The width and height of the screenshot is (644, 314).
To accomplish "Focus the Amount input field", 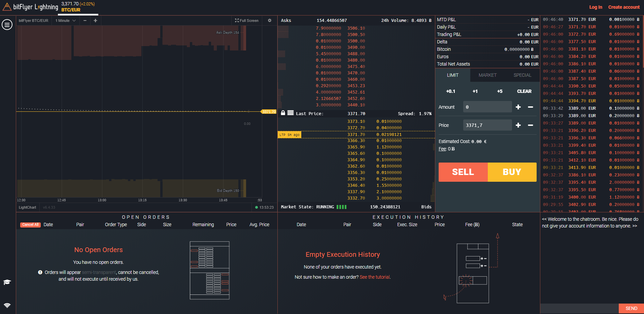I will click(487, 107).
